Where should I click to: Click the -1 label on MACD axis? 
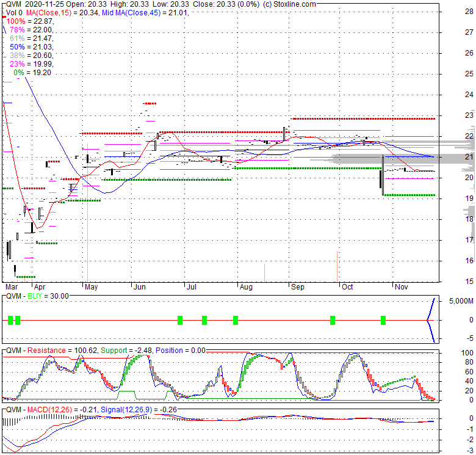pyautogui.click(x=470, y=429)
